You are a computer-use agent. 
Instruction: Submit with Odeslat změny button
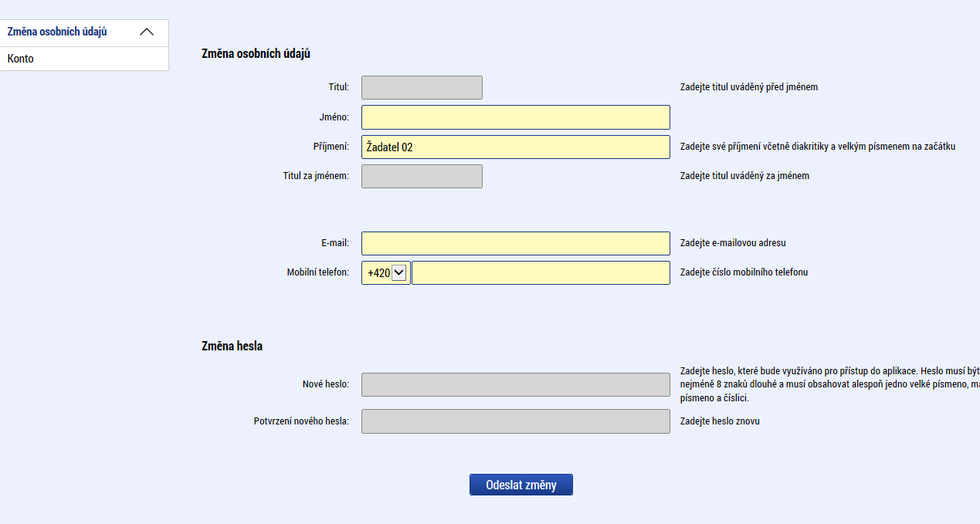(x=521, y=485)
